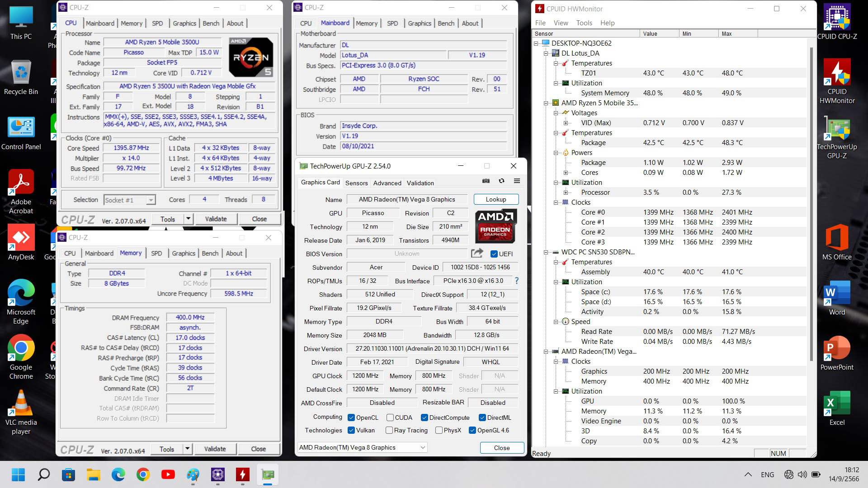Open CPUID HWMonitor desktop shortcut
Screen dimensions: 868x488
point(837,81)
